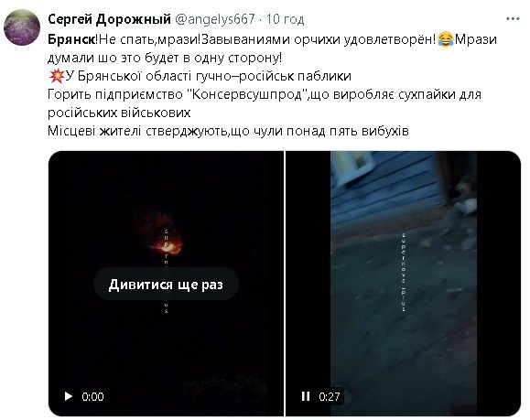Click the laughing crying emoji
Screen dimensions: 530x420
tap(446, 39)
